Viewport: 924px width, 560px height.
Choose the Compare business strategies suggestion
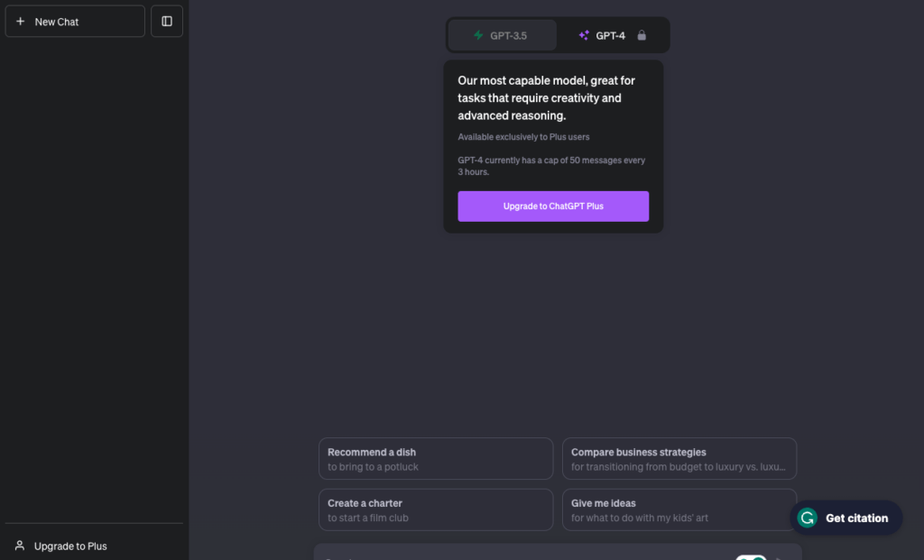coord(679,459)
